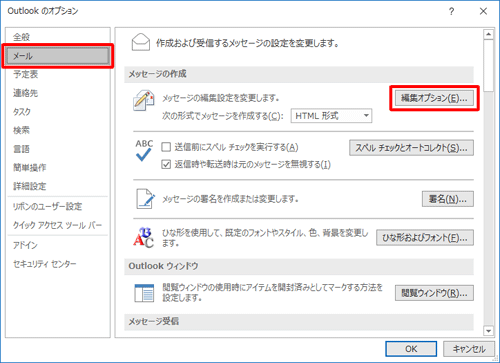Open the HTML 形式 message format dropdown
The height and width of the screenshot is (363, 500).
[331, 116]
